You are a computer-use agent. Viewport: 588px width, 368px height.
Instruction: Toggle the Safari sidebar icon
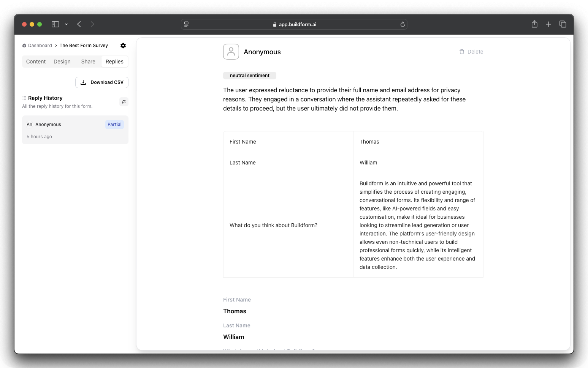(55, 24)
